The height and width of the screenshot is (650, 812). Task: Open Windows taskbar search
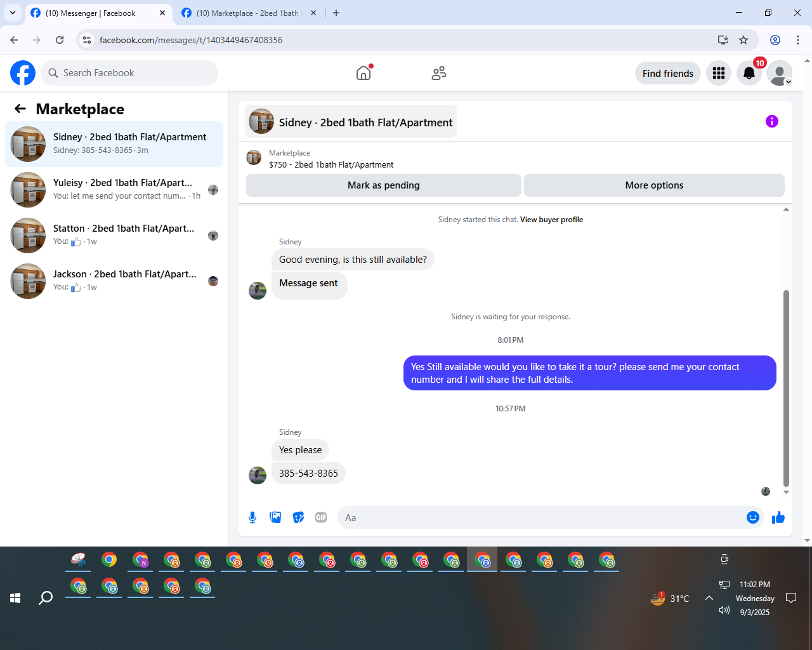[x=46, y=598]
